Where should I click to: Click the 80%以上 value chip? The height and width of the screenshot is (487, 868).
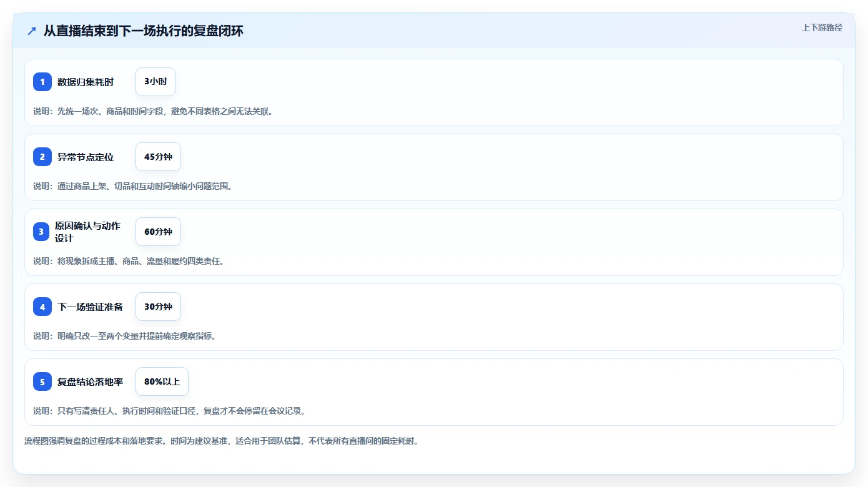pos(162,381)
